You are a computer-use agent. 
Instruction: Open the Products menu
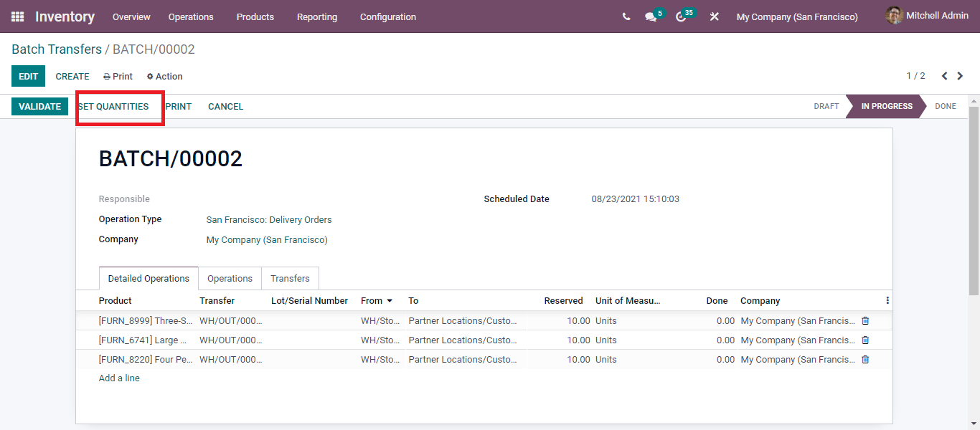tap(255, 16)
